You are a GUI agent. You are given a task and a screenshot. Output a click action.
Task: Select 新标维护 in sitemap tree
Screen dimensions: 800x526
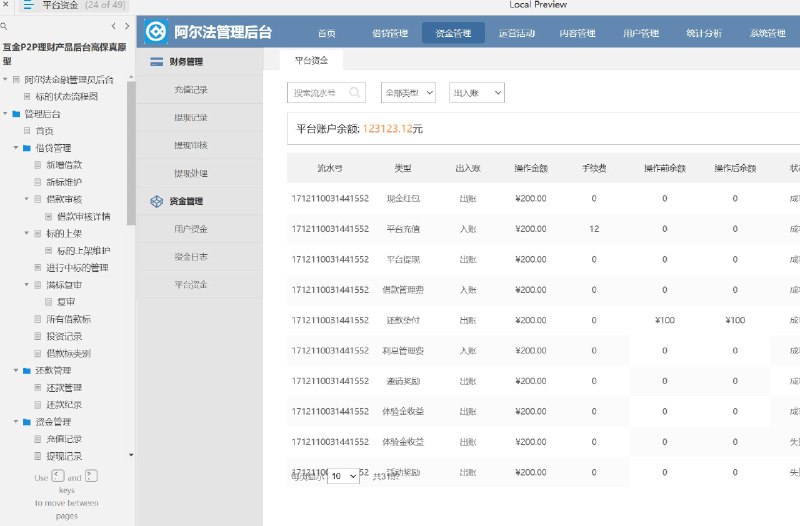pos(64,182)
